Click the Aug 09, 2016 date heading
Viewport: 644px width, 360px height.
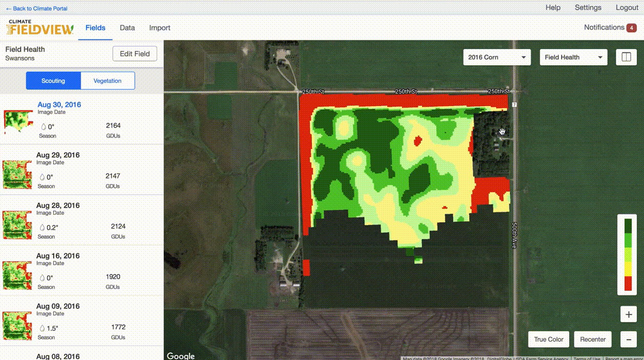(58, 306)
